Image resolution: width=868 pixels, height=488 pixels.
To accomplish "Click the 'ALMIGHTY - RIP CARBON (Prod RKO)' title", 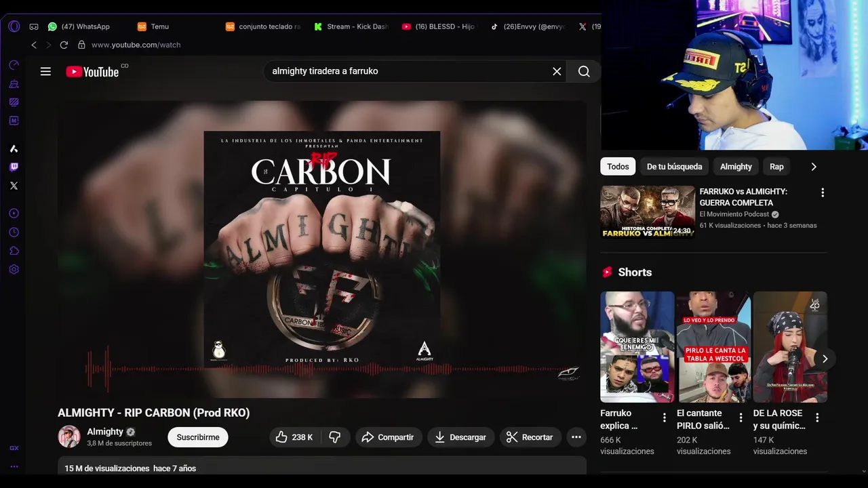I will point(154,413).
